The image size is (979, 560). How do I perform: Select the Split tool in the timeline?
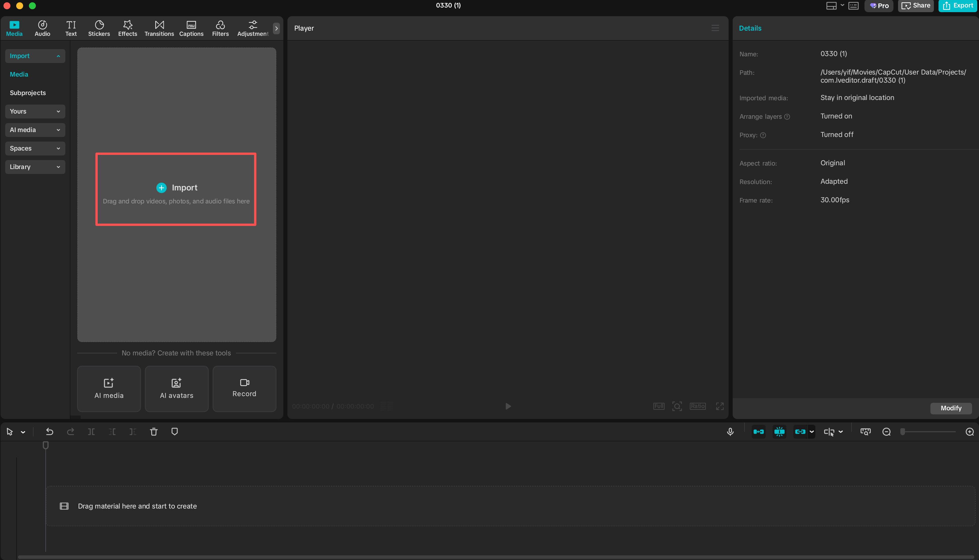[x=91, y=431]
